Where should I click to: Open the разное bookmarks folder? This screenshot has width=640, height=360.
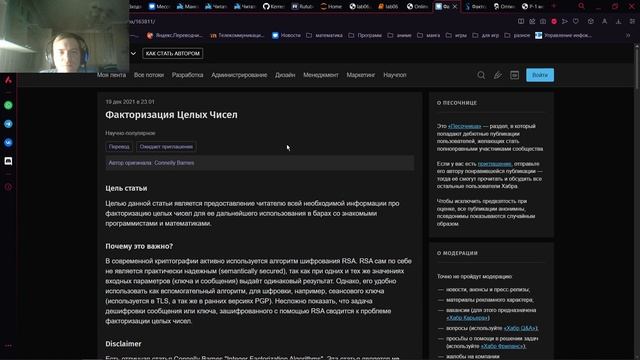click(x=517, y=36)
